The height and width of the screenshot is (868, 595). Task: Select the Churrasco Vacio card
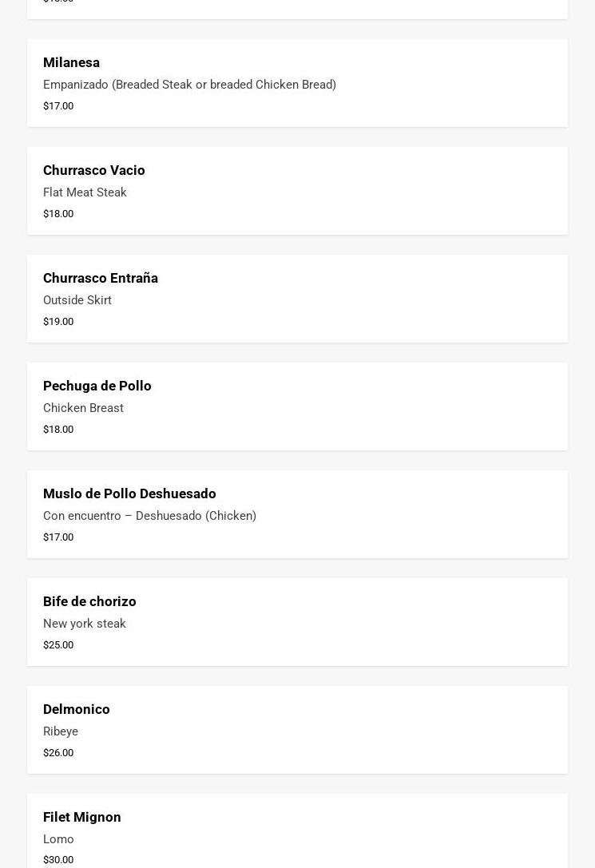[297, 191]
